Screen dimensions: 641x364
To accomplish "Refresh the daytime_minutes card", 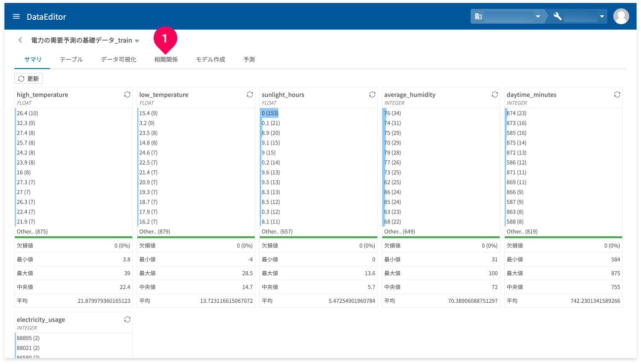I will 617,95.
